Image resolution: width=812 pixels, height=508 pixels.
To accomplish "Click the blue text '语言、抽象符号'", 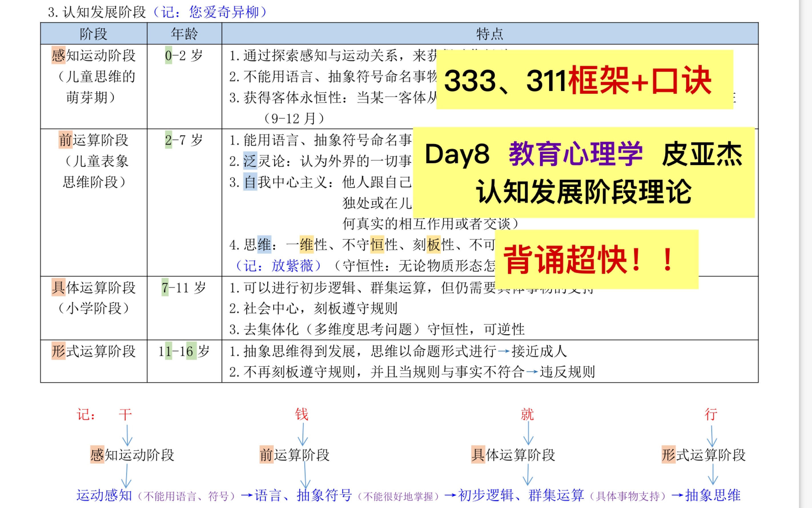I will coord(303,495).
